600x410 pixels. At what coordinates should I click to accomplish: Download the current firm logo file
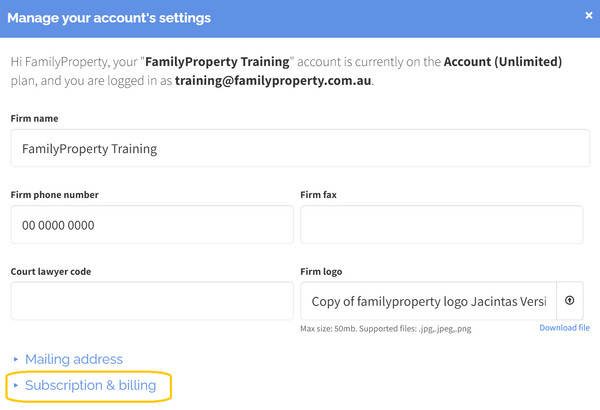point(564,328)
